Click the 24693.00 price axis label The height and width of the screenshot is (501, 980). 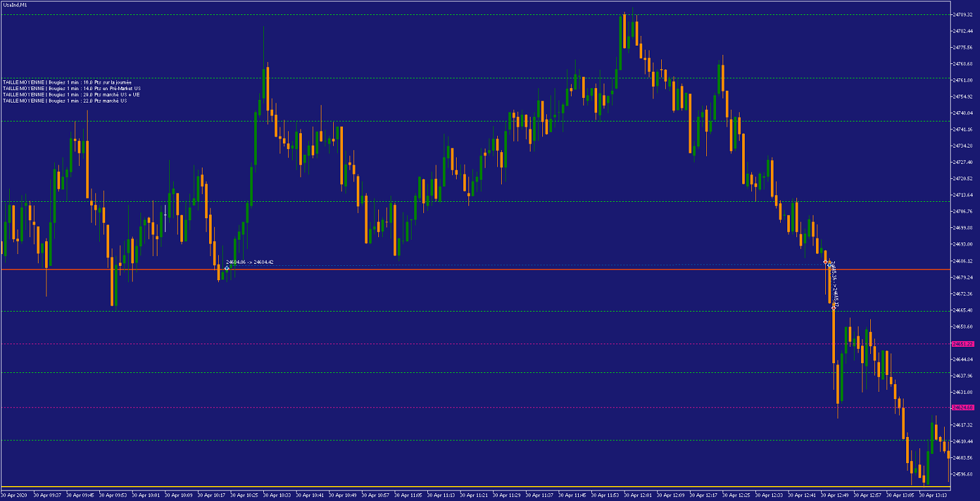(x=964, y=244)
